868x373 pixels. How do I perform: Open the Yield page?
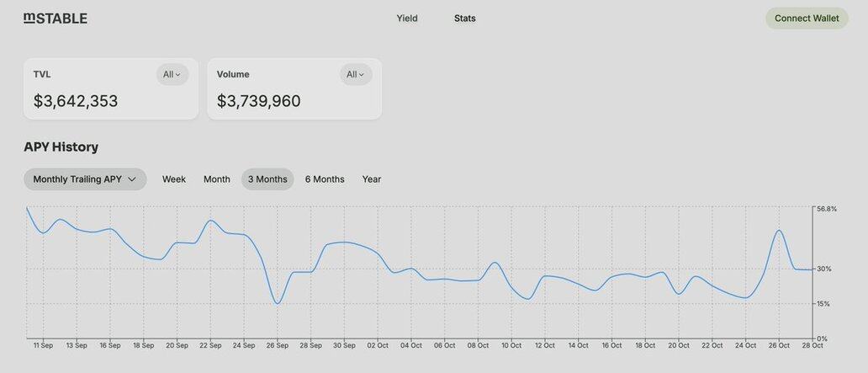click(x=407, y=19)
